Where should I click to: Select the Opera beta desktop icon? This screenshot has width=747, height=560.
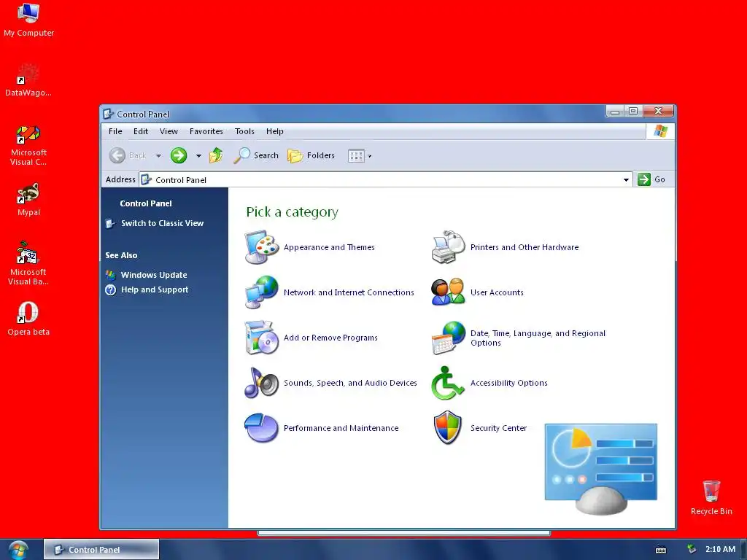[28, 319]
